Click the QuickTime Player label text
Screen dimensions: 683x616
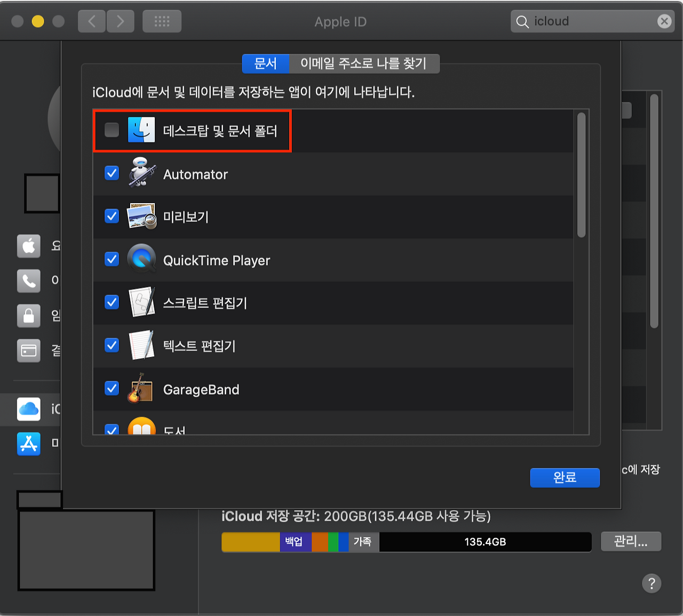pyautogui.click(x=217, y=260)
